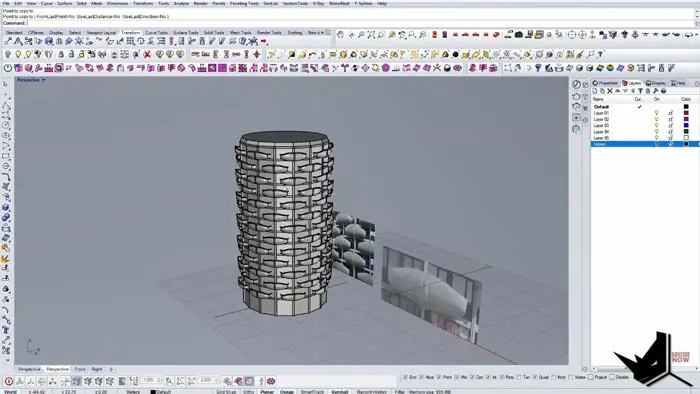Switch to the Curve Tools toolbar tab
Viewport: 700px width, 394px height.
pyautogui.click(x=156, y=33)
